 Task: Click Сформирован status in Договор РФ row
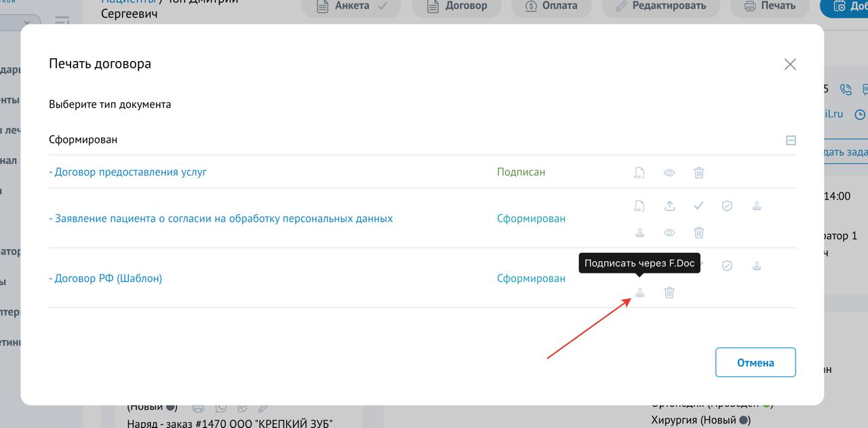click(x=531, y=278)
